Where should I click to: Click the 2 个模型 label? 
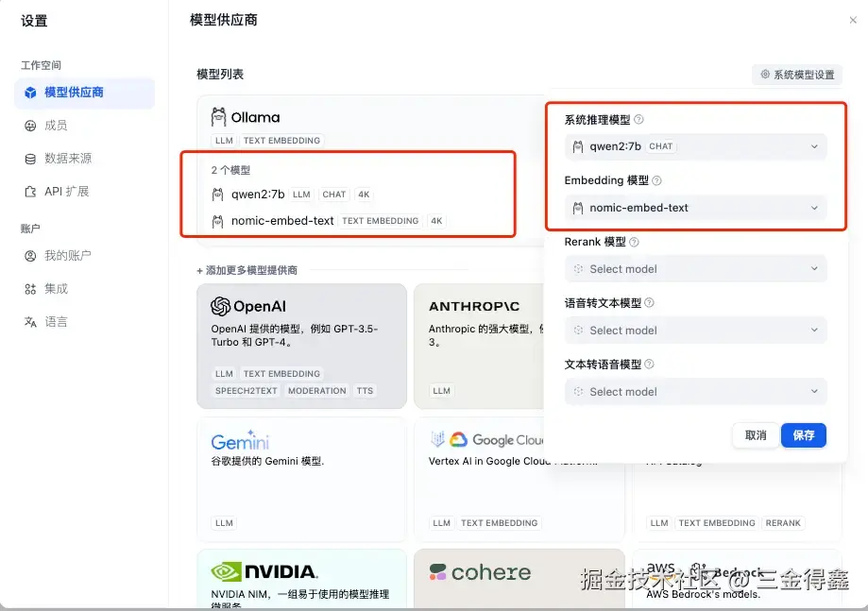click(230, 170)
